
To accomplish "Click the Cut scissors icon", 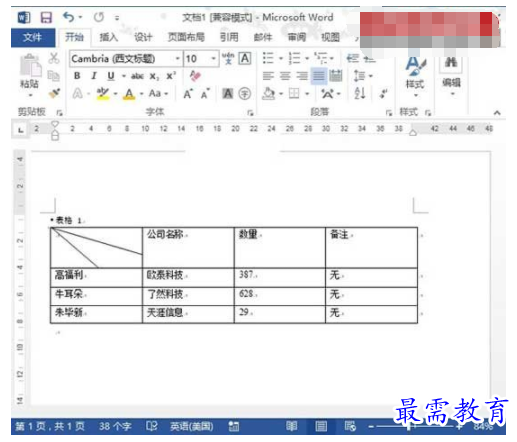I will [54, 58].
